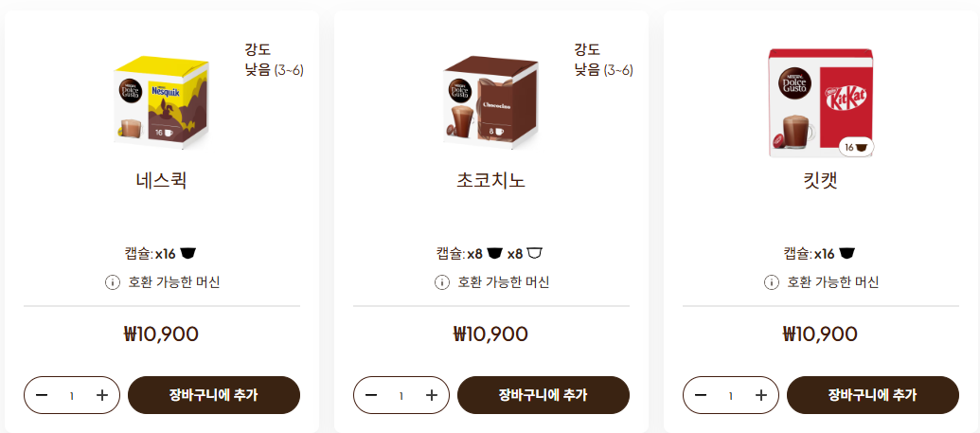The height and width of the screenshot is (433, 980).
Task: Open the Chococino product image
Action: (x=490, y=102)
